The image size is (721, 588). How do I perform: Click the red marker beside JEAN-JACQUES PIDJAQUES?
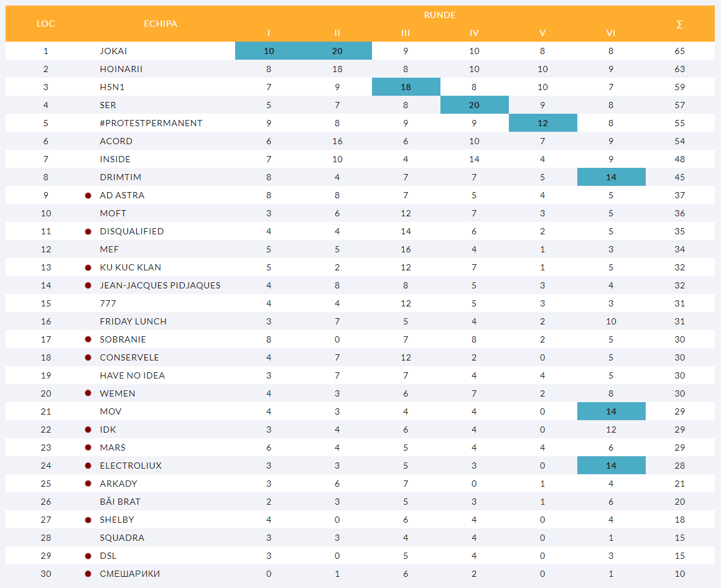click(88, 285)
